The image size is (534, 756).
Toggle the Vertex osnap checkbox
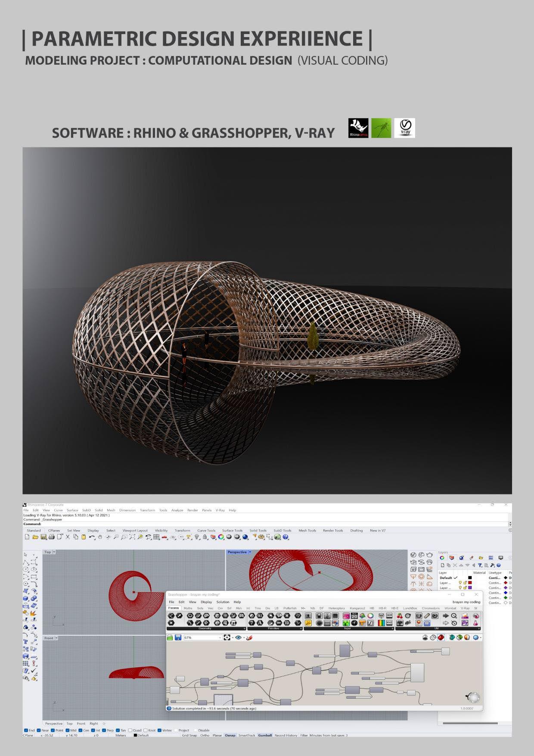point(159,730)
